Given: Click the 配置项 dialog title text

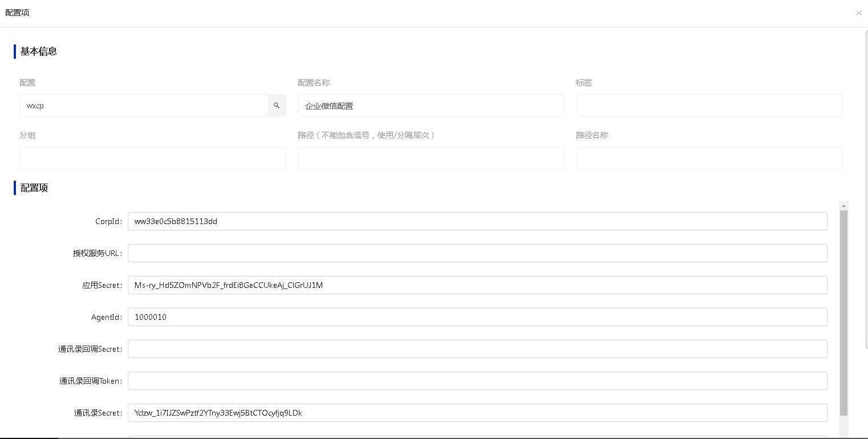Looking at the screenshot, I should tap(17, 13).
